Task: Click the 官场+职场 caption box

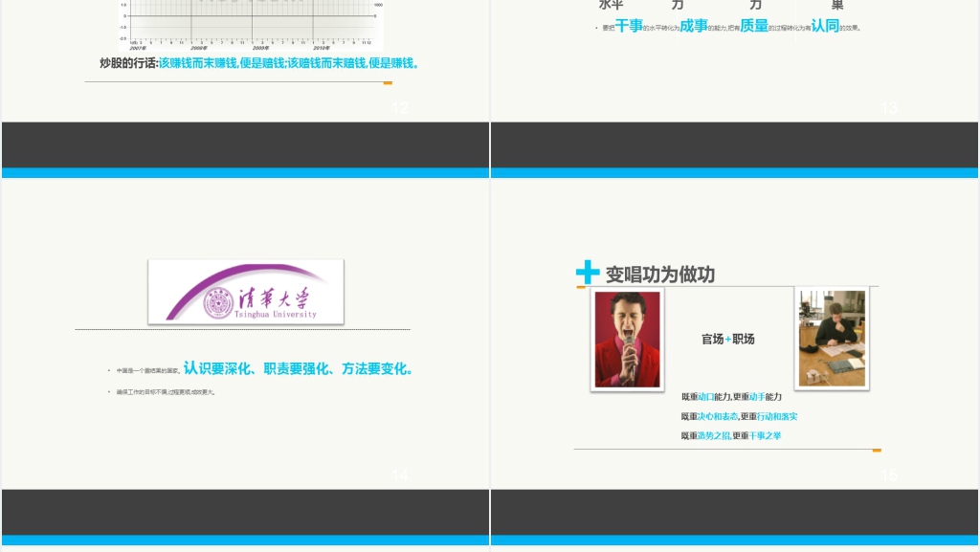Action: pyautogui.click(x=727, y=339)
